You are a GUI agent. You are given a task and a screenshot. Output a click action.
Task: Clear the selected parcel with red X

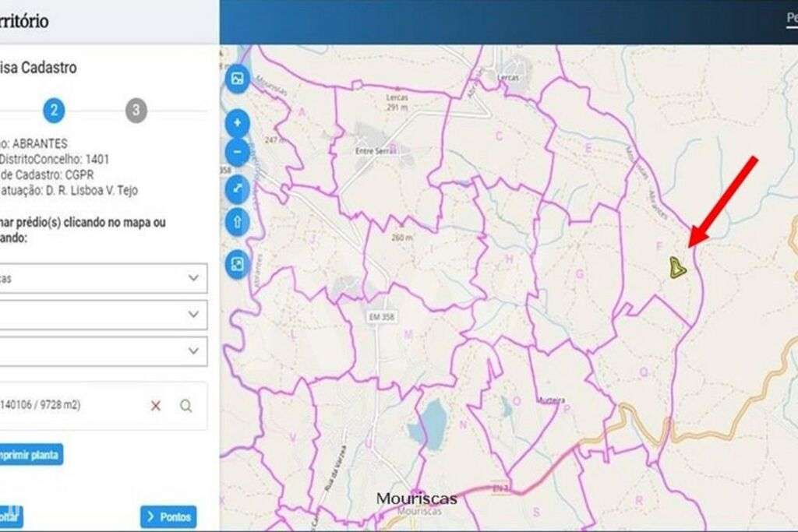coord(156,405)
